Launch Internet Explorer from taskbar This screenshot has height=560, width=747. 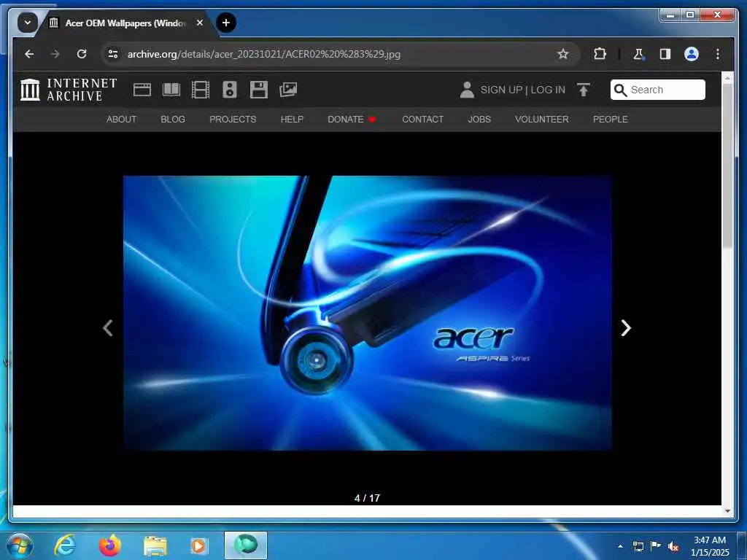coord(65,545)
